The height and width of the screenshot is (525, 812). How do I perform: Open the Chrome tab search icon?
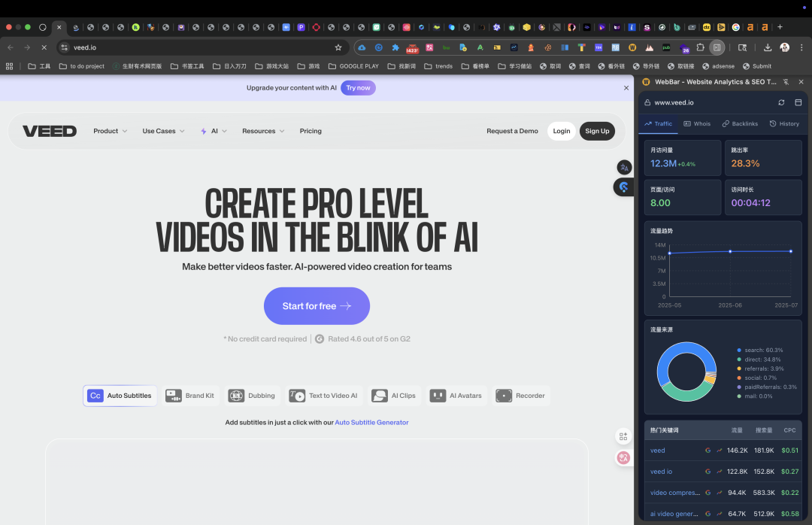[742, 47]
